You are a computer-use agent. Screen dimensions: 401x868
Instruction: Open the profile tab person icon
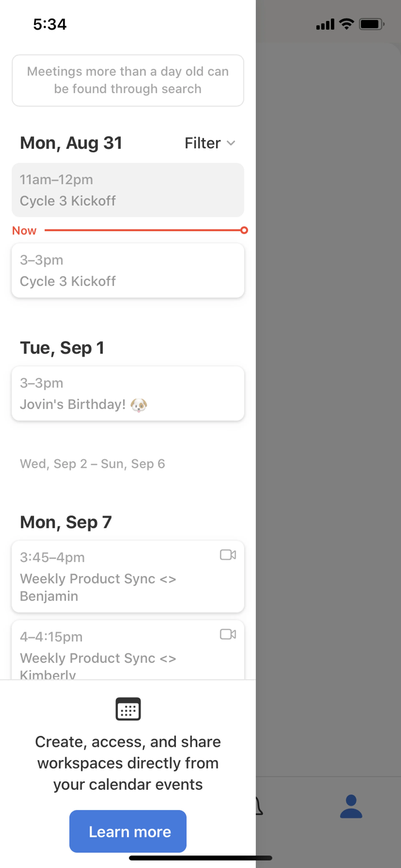tap(351, 806)
